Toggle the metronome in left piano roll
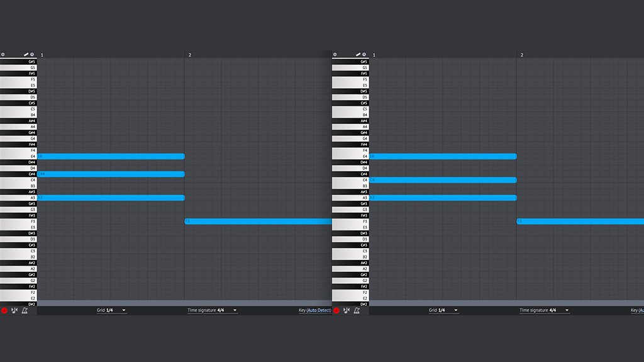The height and width of the screenshot is (362, 644). point(25,310)
